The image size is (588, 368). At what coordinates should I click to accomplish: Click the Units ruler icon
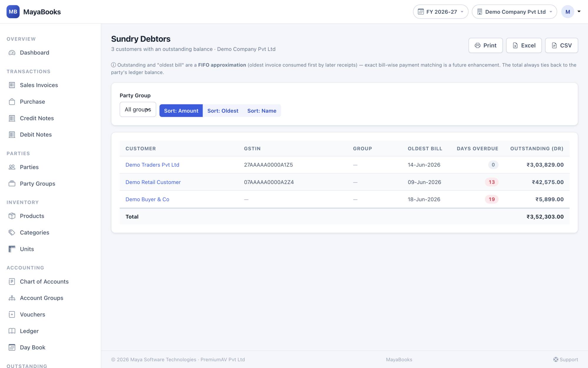pos(12,249)
